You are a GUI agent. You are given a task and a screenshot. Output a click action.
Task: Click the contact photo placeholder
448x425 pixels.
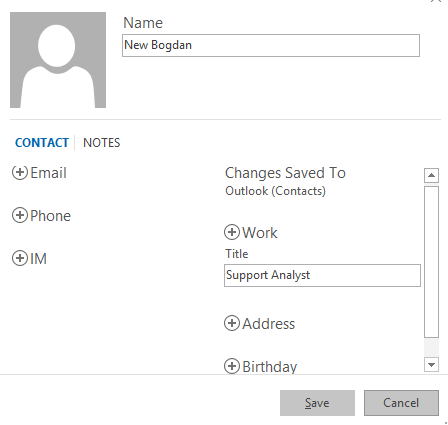point(58,60)
